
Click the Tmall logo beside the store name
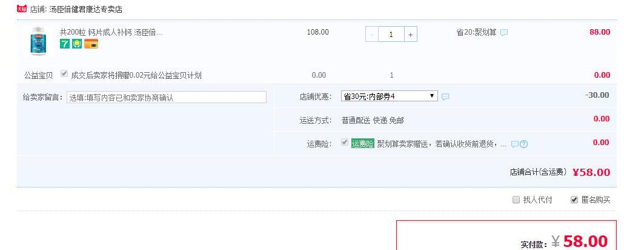pos(22,9)
